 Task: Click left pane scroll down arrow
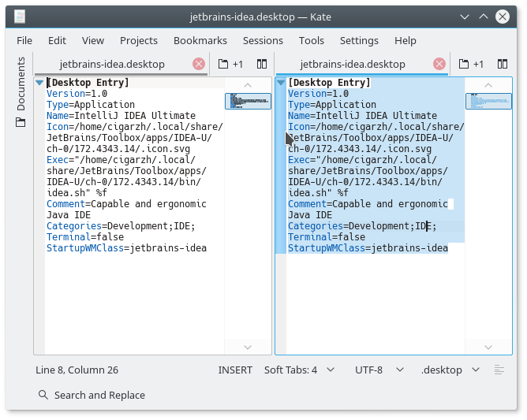pyautogui.click(x=248, y=348)
